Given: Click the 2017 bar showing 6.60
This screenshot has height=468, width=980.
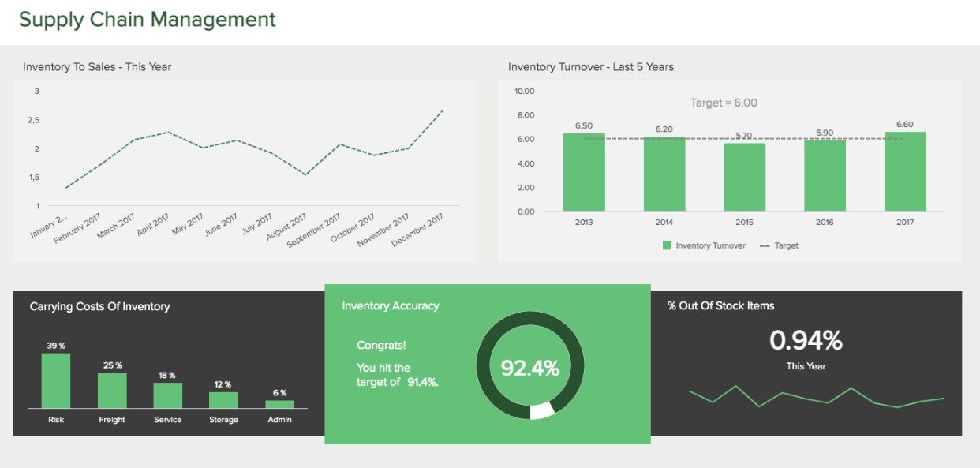Looking at the screenshot, I should click(904, 171).
